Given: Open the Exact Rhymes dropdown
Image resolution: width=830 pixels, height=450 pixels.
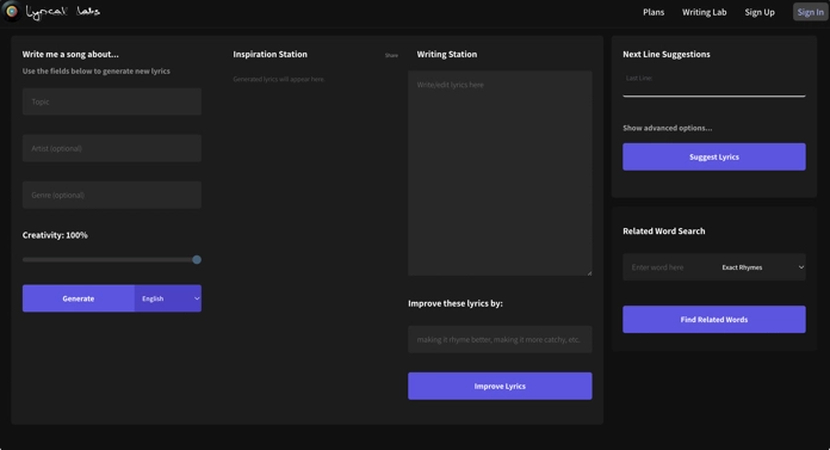Looking at the screenshot, I should pos(761,268).
